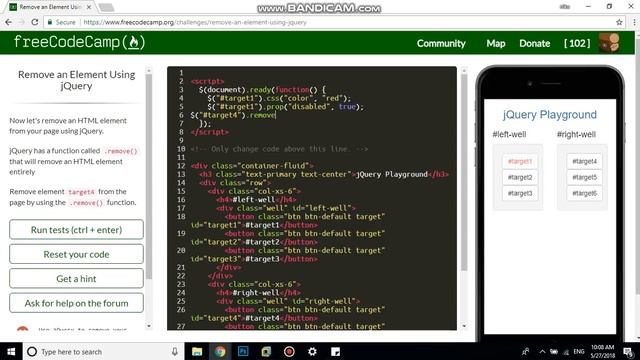Open File Explorer from the taskbar
The image size is (640, 360).
point(197,351)
